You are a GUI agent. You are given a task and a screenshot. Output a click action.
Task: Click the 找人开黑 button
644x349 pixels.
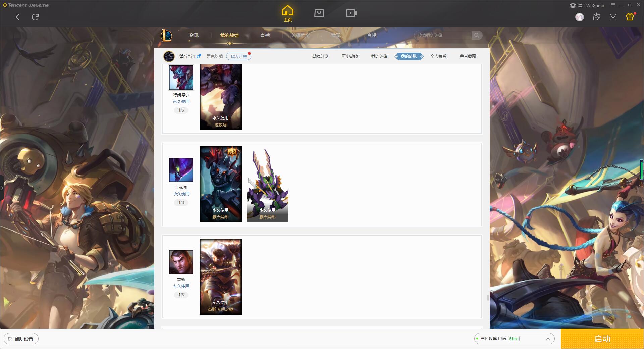pyautogui.click(x=238, y=56)
